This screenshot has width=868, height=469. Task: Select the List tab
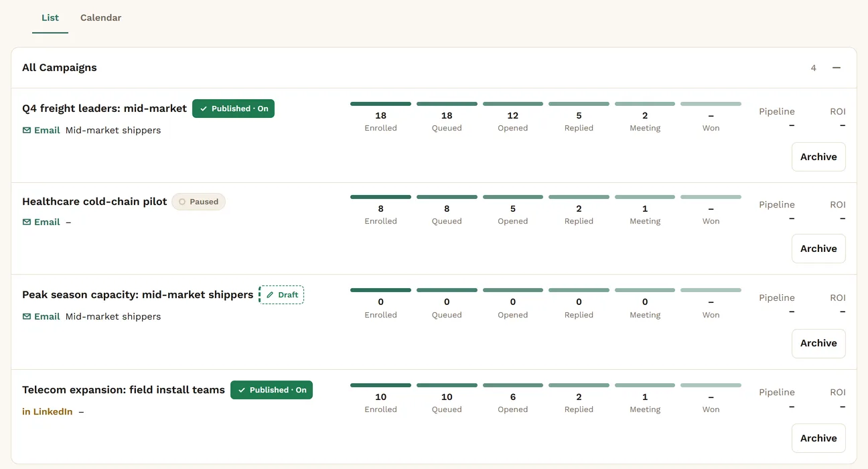coord(50,17)
